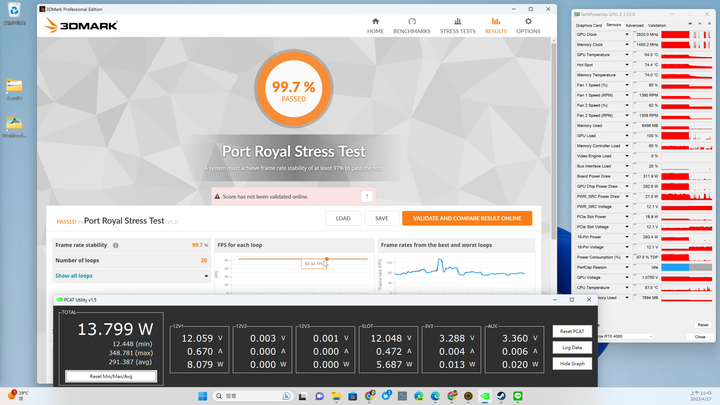Open GPU Clock sensor dropdown in GPU-Z
Image resolution: width=720 pixels, height=405 pixels.
627,34
